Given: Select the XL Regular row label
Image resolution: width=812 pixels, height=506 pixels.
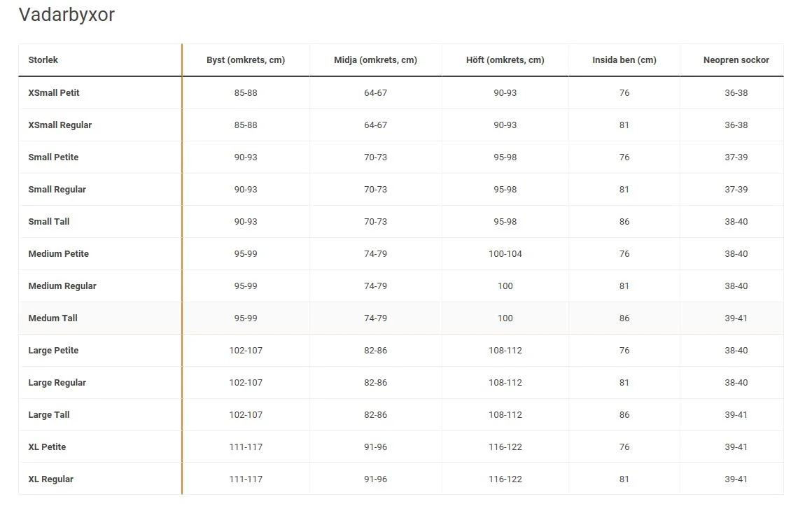Looking at the screenshot, I should [x=50, y=479].
